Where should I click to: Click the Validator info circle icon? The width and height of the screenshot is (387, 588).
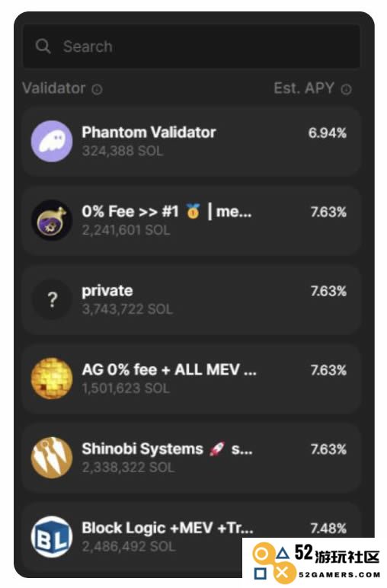tap(97, 89)
